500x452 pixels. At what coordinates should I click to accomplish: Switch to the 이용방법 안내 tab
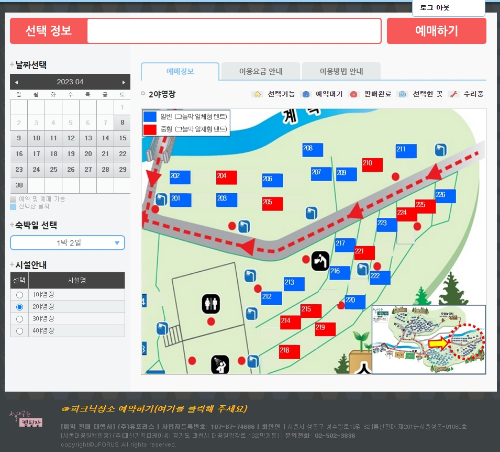pyautogui.click(x=341, y=71)
